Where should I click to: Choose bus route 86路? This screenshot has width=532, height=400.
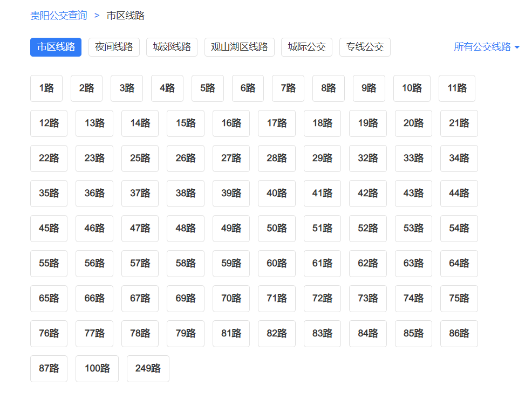click(x=459, y=334)
